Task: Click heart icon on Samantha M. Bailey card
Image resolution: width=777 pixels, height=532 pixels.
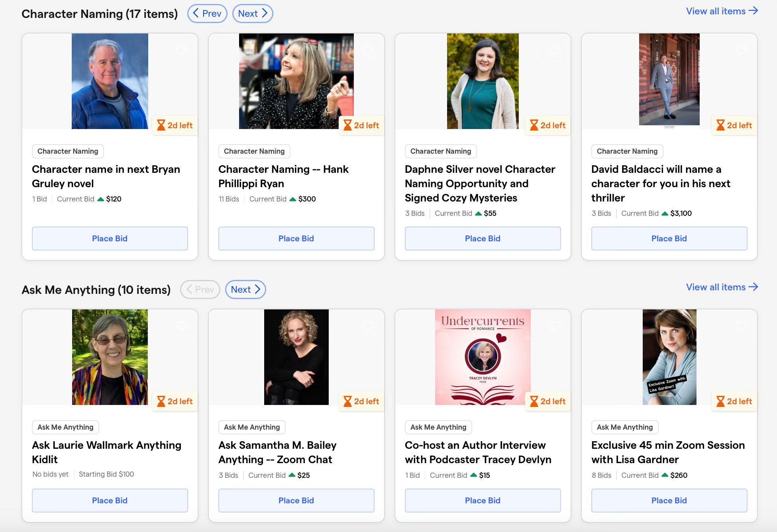Action: (x=368, y=326)
